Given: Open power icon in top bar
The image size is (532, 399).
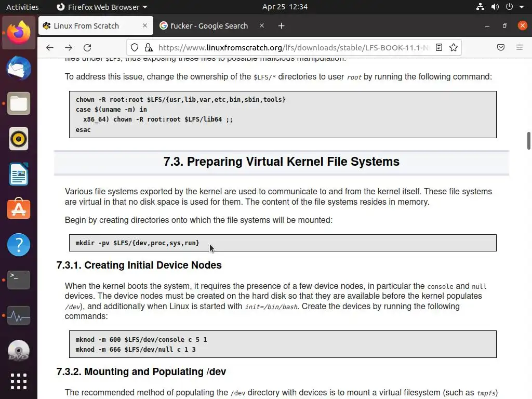Looking at the screenshot, I should (x=509, y=7).
